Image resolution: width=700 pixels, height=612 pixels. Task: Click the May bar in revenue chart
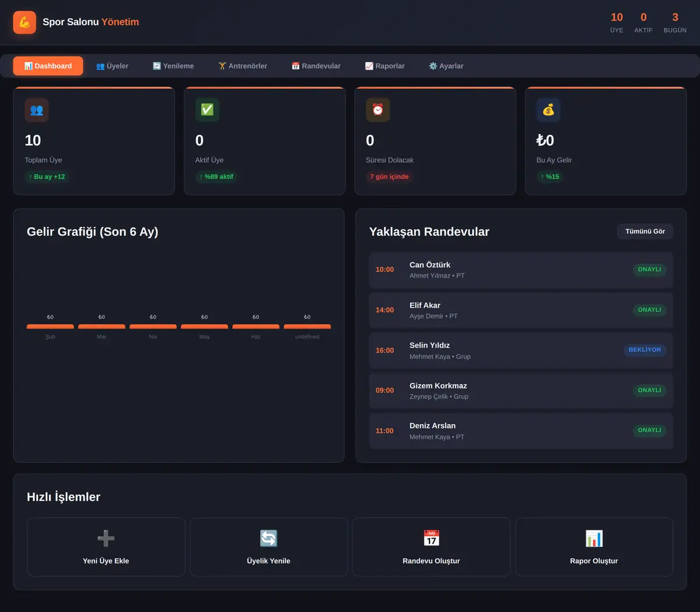204,327
